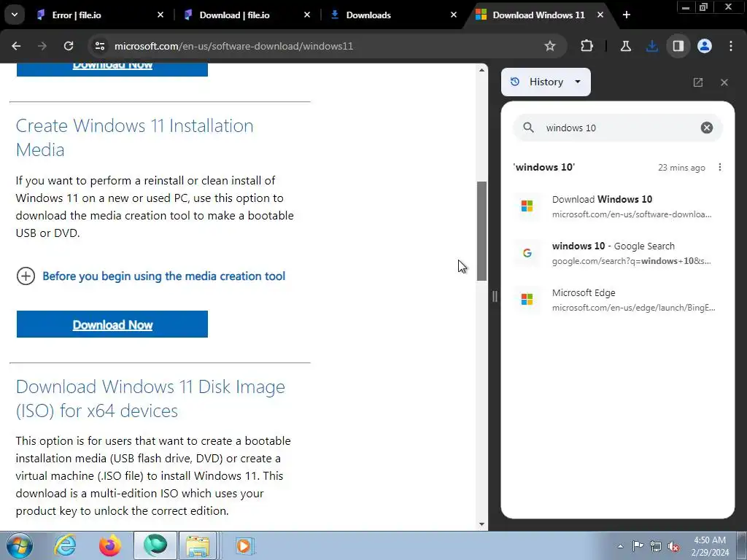The height and width of the screenshot is (560, 747).
Task: Select the Download Windows 11 tab
Action: click(538, 15)
